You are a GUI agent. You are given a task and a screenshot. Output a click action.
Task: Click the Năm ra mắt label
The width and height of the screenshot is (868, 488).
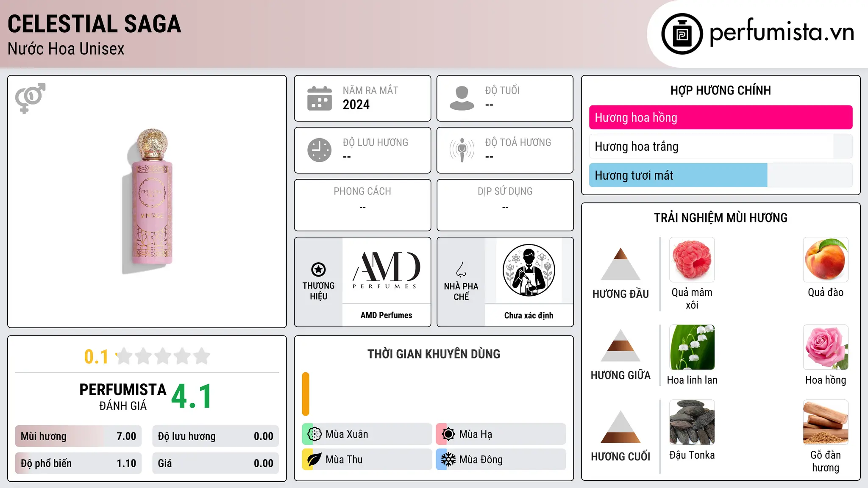point(370,91)
